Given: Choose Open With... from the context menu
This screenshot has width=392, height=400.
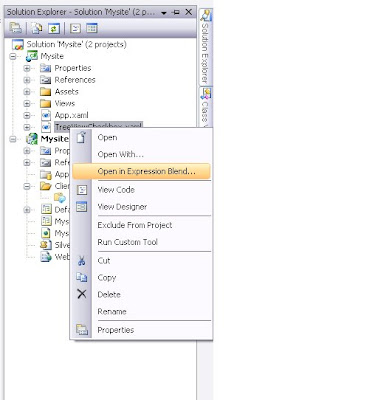Looking at the screenshot, I should 142,154.
